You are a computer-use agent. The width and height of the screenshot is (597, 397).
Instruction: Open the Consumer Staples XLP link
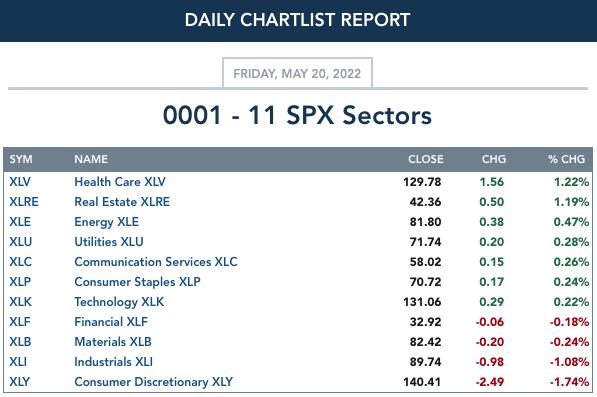(x=137, y=282)
